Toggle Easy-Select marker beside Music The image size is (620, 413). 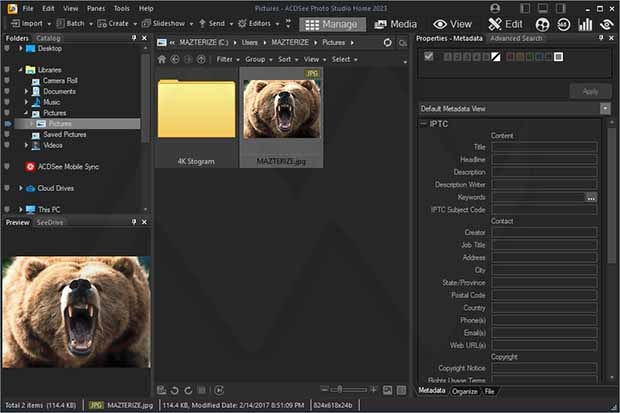pyautogui.click(x=7, y=102)
